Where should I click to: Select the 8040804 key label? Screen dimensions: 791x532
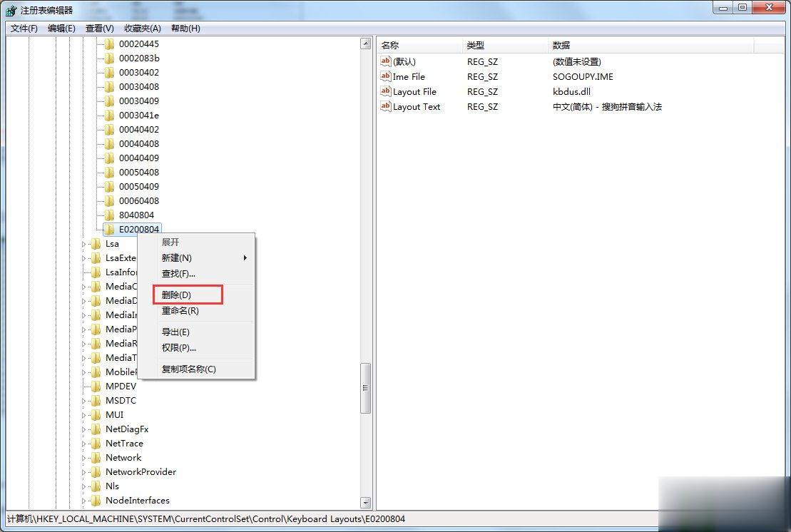tap(136, 215)
